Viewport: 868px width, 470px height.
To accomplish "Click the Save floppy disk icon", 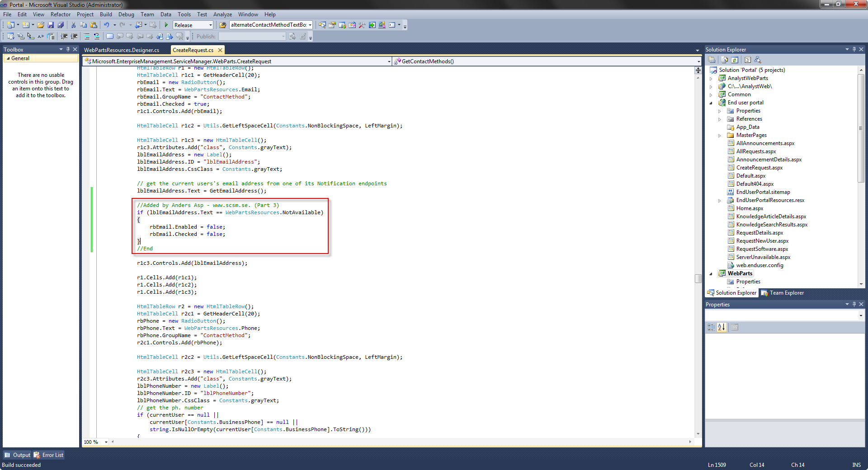I will (51, 25).
